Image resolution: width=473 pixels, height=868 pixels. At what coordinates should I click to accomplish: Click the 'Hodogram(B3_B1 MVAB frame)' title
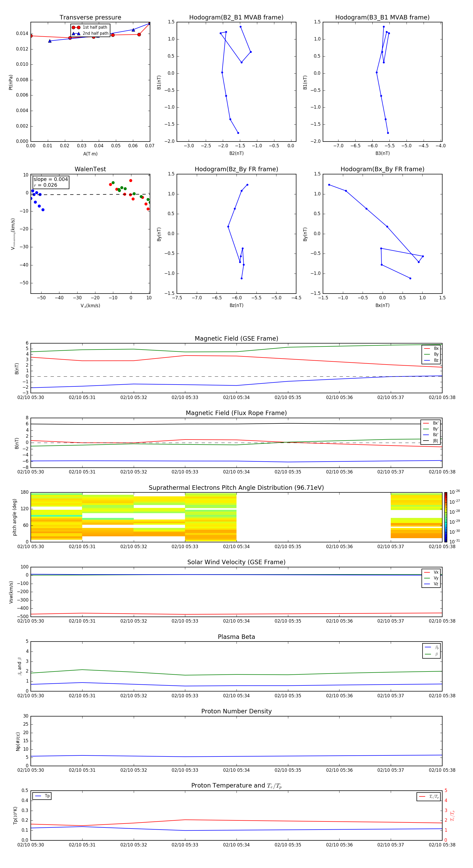382,18
